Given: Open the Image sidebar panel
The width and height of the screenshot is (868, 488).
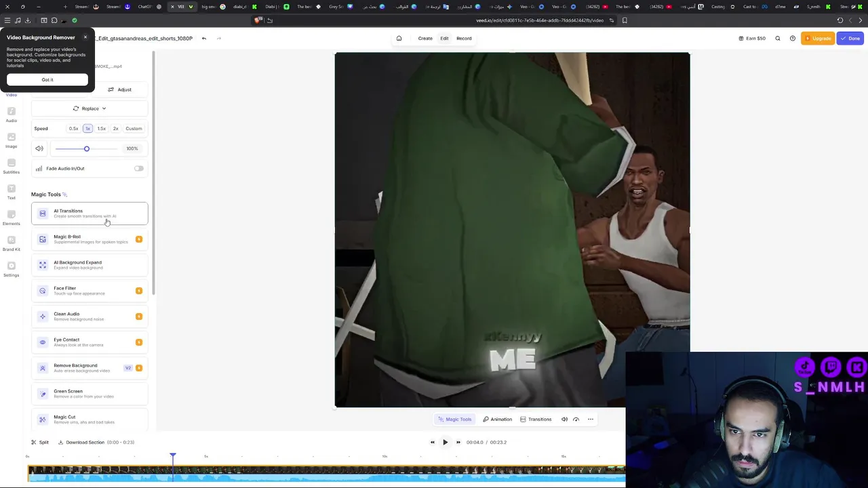Looking at the screenshot, I should point(12,140).
